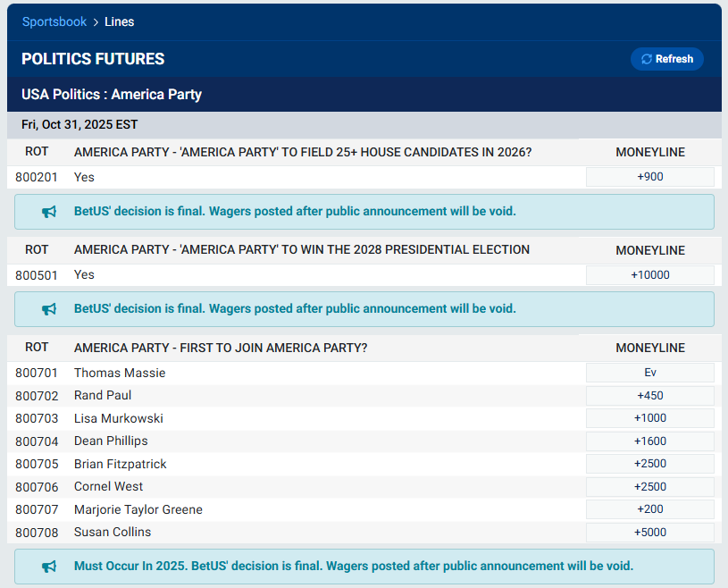Screen dimensions: 728x588
Task: Click the circular Refresh icon on Politics Futures
Action: [x=647, y=59]
